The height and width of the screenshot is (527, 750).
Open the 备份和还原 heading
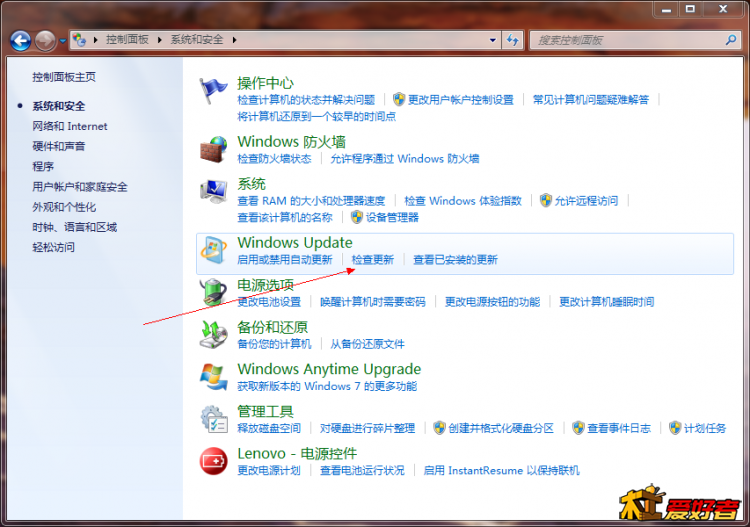(273, 327)
